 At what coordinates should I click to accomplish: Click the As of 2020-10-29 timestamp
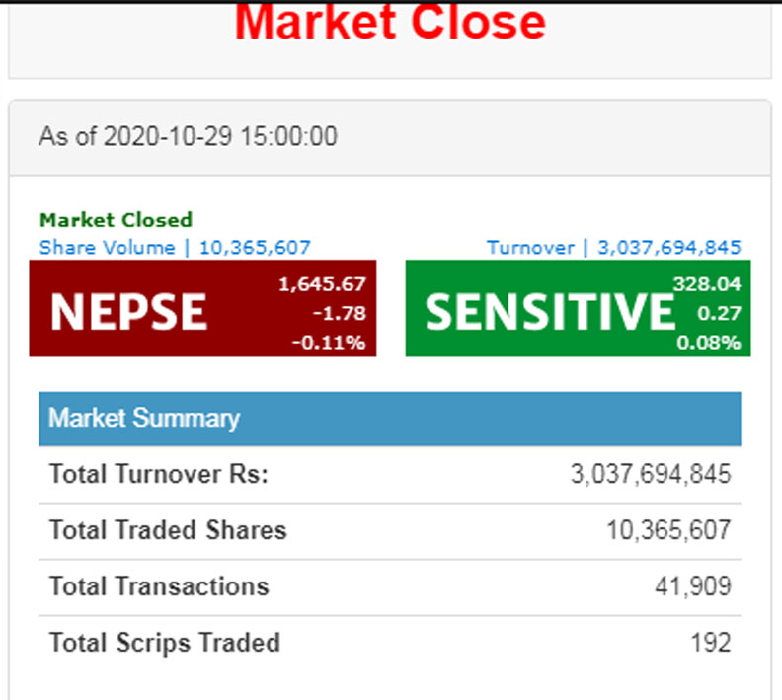(188, 136)
